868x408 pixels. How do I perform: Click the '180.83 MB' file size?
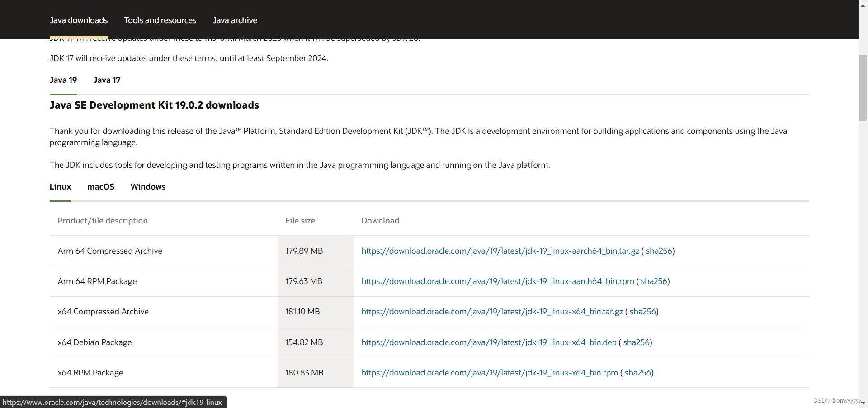(305, 373)
